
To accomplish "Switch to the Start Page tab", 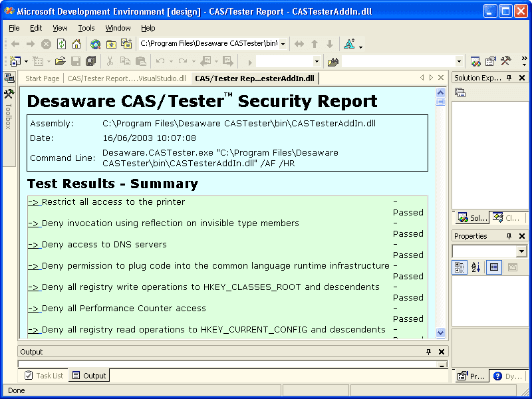I will [43, 78].
